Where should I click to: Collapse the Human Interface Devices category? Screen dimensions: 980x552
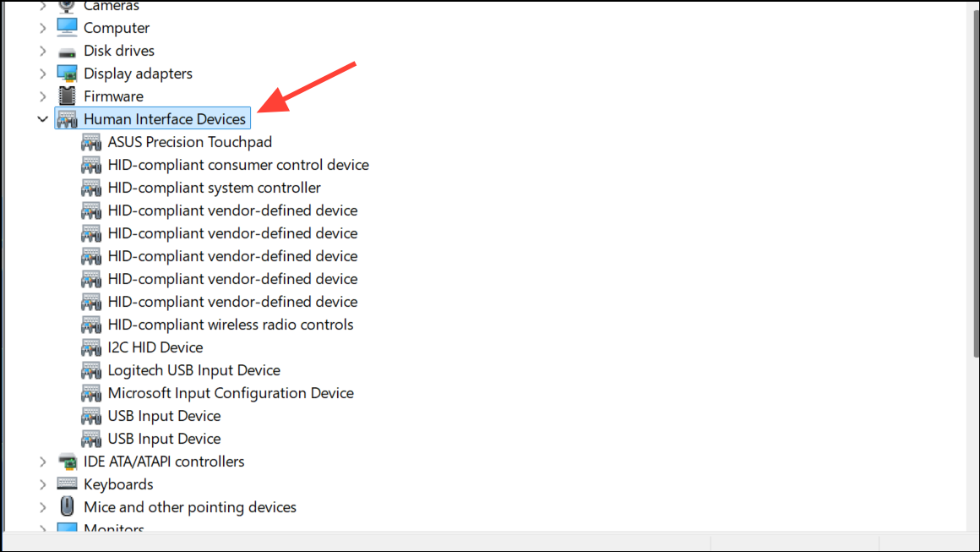[x=42, y=118]
